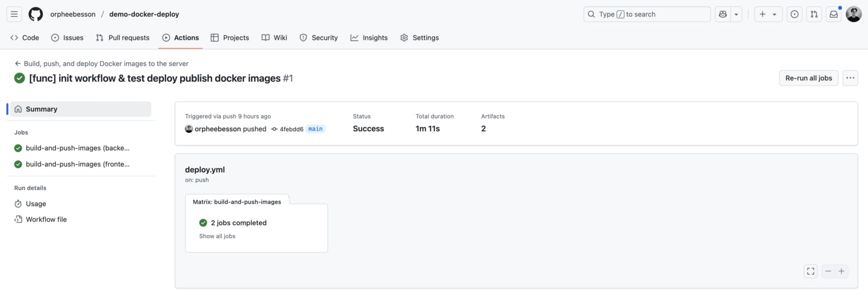Open the Insights tab
This screenshot has width=868, height=292.
click(369, 37)
